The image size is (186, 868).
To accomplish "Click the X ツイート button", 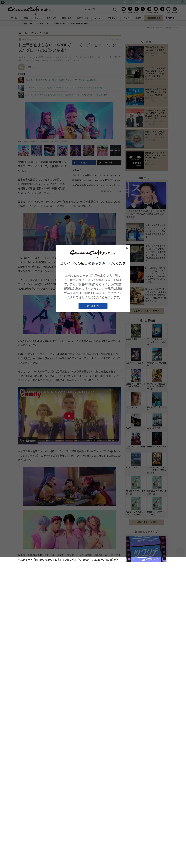I will coord(109,162).
